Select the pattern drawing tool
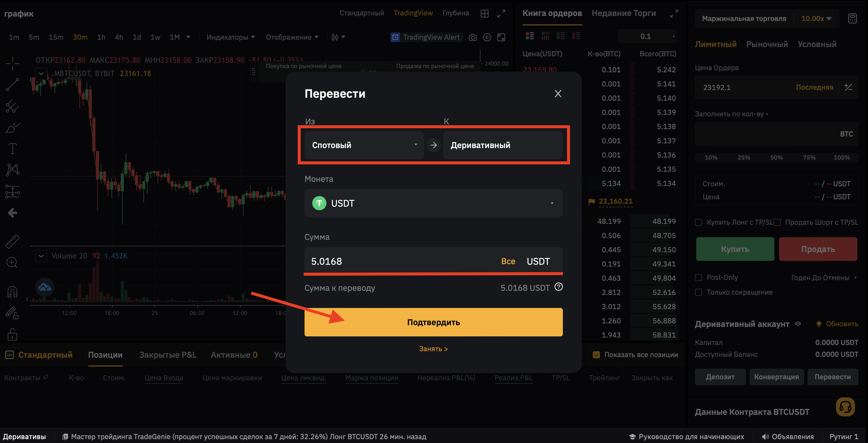 [12, 170]
